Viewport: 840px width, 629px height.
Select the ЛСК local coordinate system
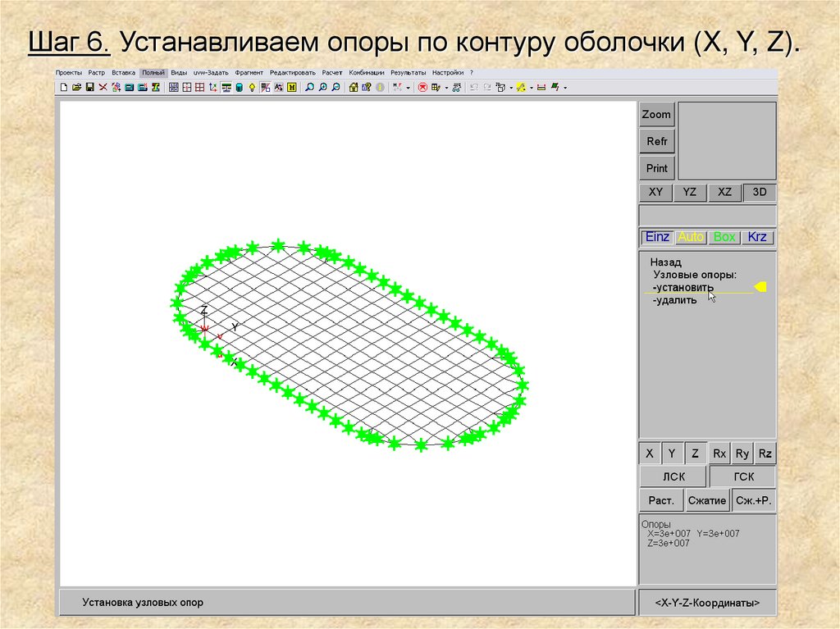(673, 476)
